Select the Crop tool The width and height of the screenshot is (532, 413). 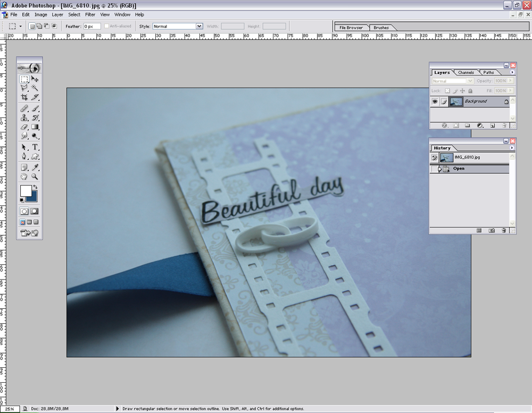[24, 97]
